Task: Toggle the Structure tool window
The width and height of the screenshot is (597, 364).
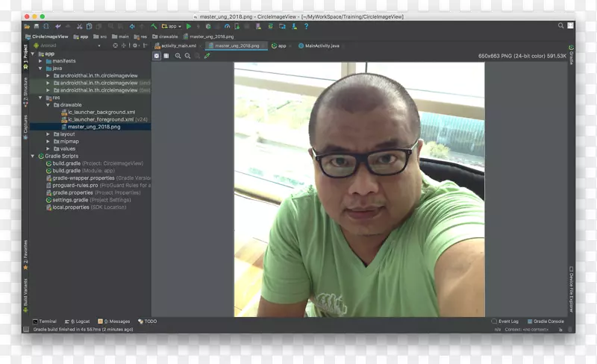Action: [25, 92]
